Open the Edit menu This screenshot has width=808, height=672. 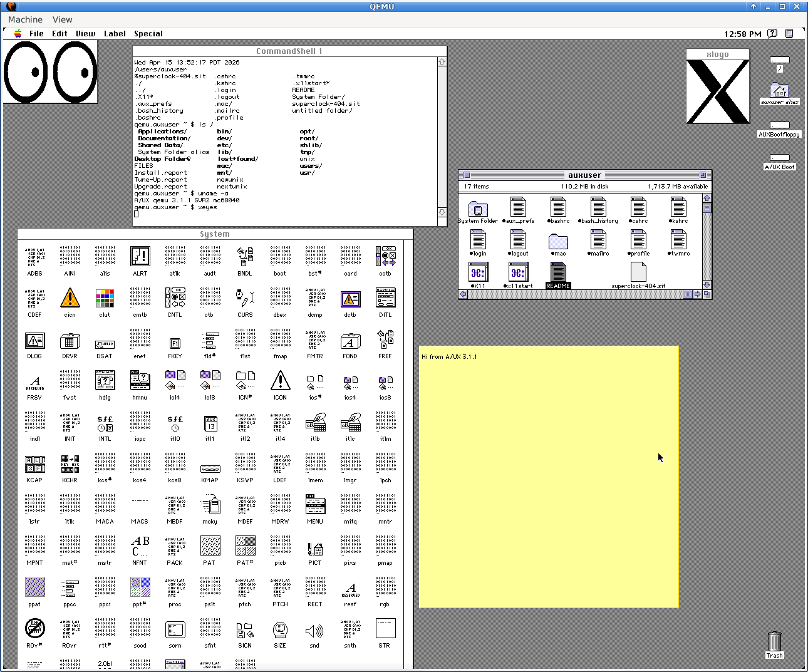(x=60, y=34)
